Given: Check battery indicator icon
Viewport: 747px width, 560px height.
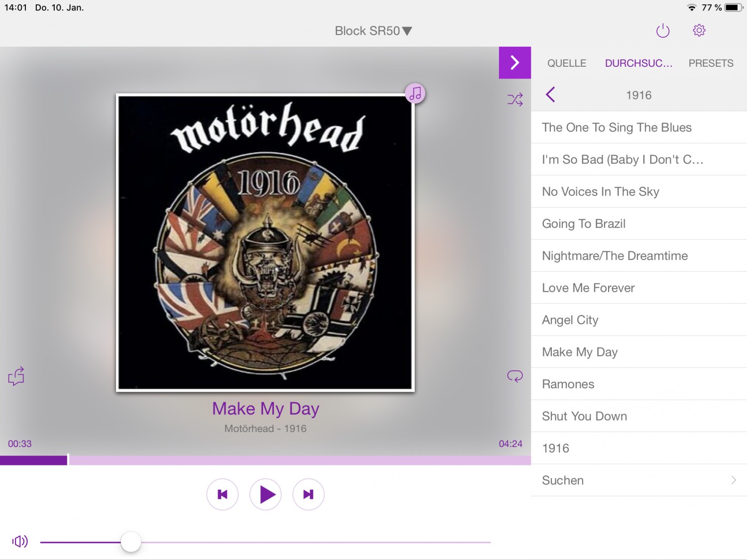Looking at the screenshot, I should pyautogui.click(x=734, y=7).
